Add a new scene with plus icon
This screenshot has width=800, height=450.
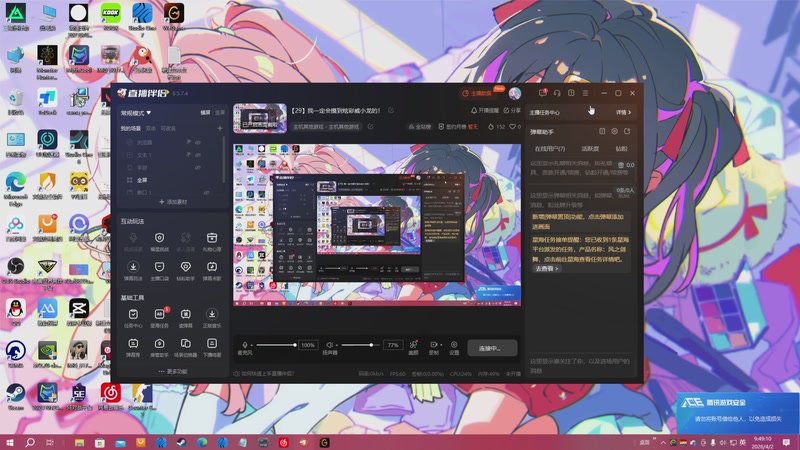[220, 129]
